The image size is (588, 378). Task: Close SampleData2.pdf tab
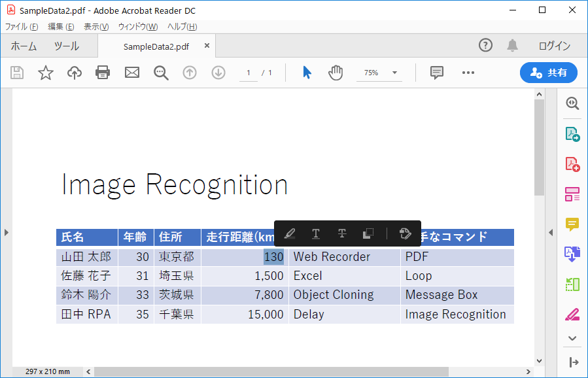click(x=207, y=46)
